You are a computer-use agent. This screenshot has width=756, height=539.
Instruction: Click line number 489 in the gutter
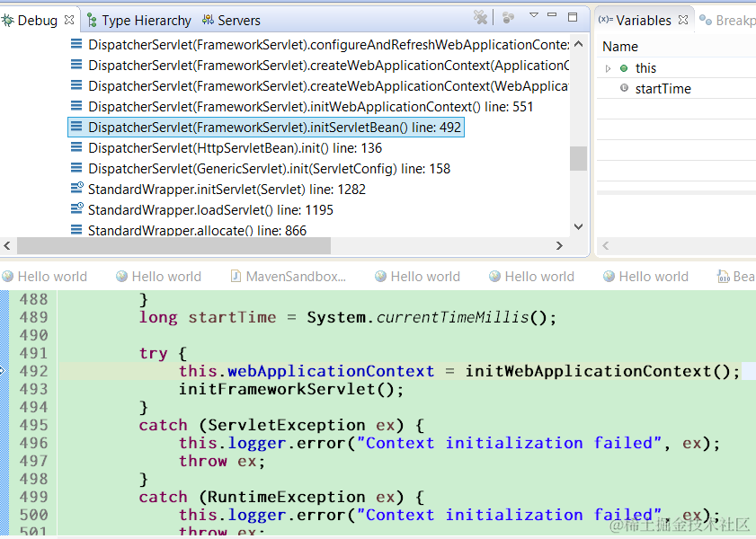[x=33, y=317]
